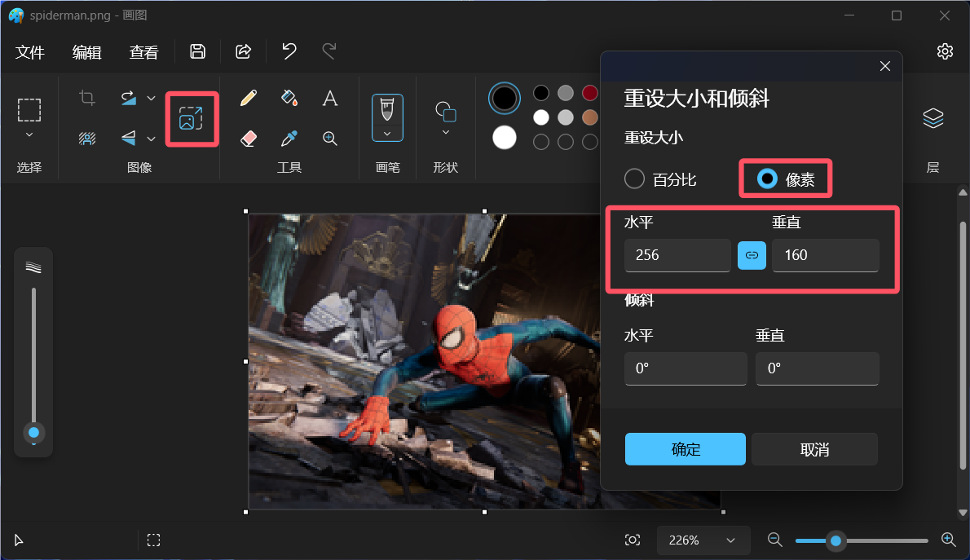
Task: Open the layers panel icon
Action: point(933,117)
